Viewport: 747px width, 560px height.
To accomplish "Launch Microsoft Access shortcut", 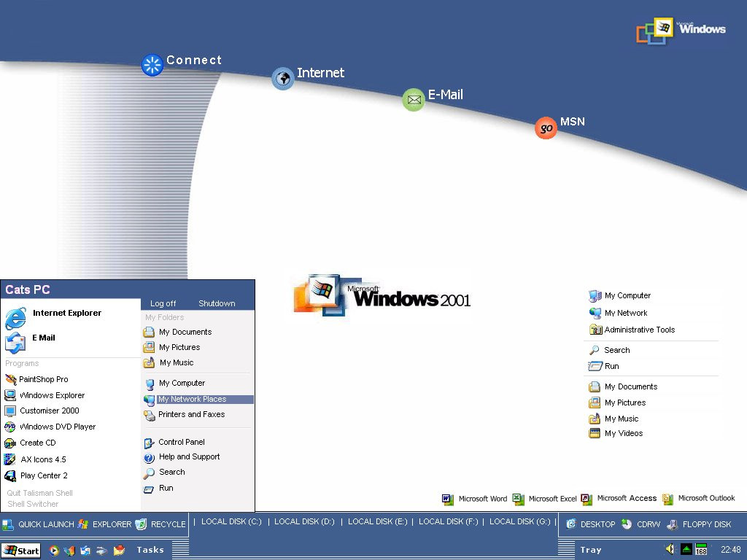I will (x=619, y=499).
